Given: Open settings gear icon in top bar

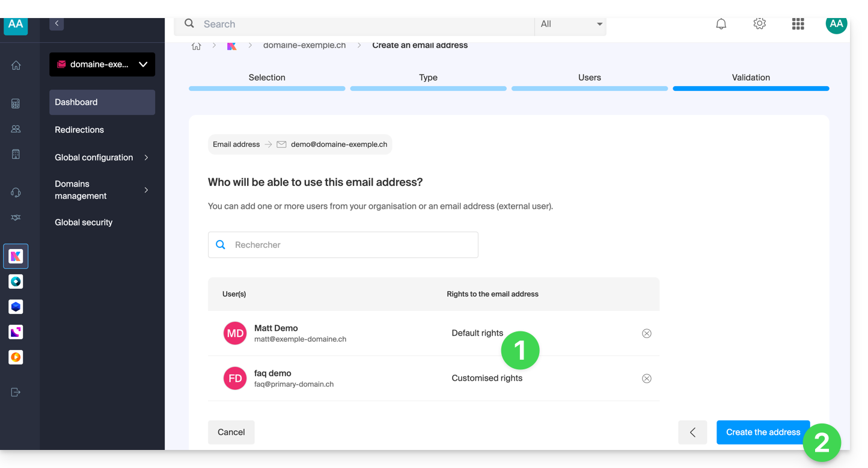Looking at the screenshot, I should (759, 24).
